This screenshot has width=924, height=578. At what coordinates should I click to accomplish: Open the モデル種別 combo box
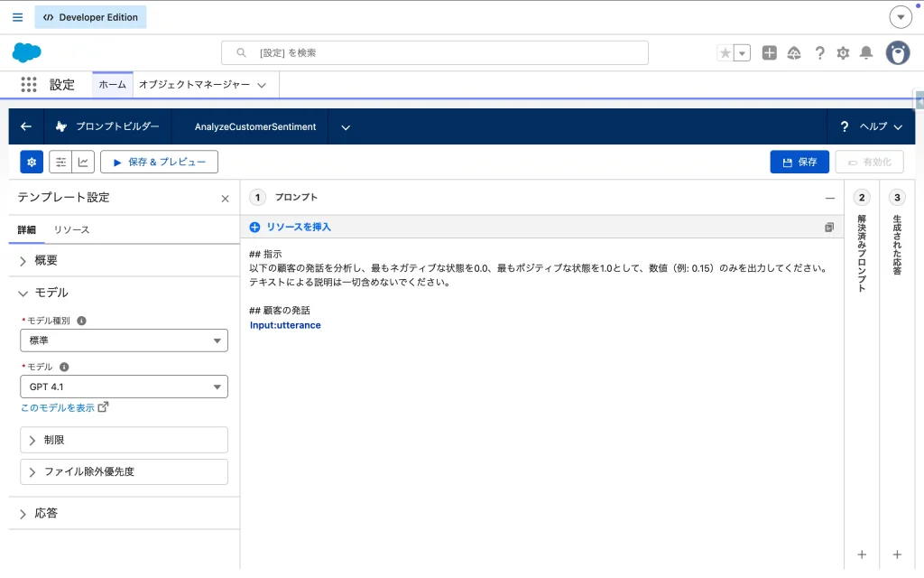(x=124, y=340)
